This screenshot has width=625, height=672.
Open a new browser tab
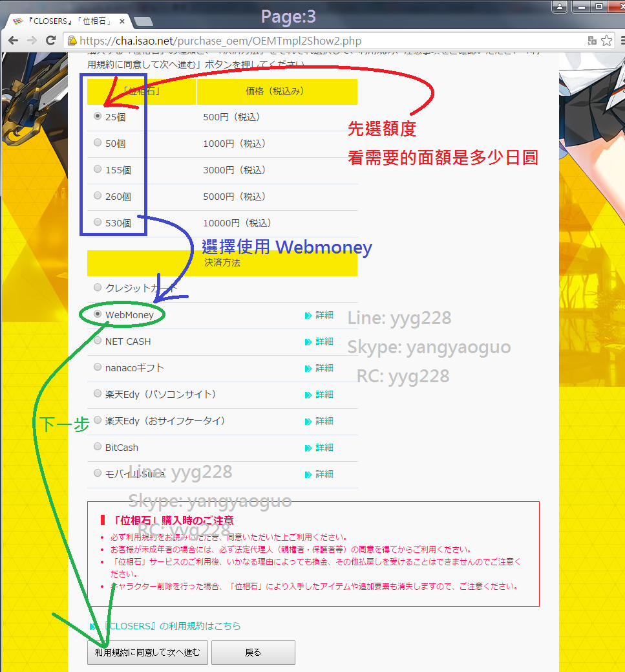click(x=143, y=21)
